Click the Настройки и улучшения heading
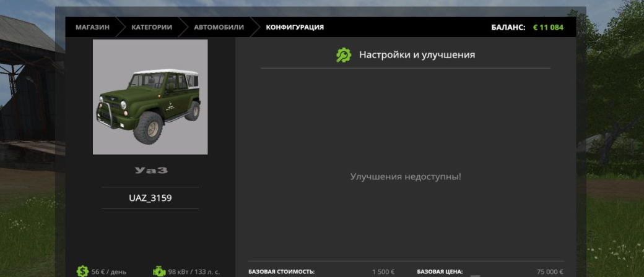 point(417,55)
